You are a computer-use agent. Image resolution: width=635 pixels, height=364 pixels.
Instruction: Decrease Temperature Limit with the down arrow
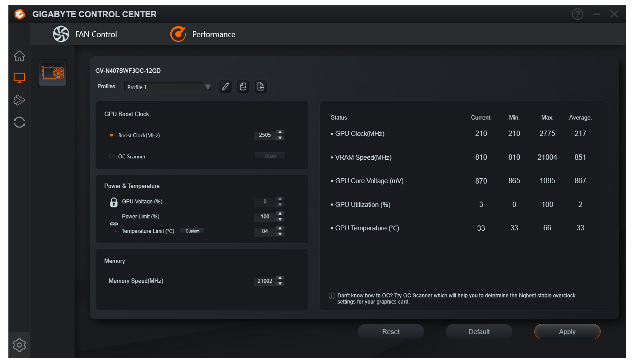click(x=280, y=234)
